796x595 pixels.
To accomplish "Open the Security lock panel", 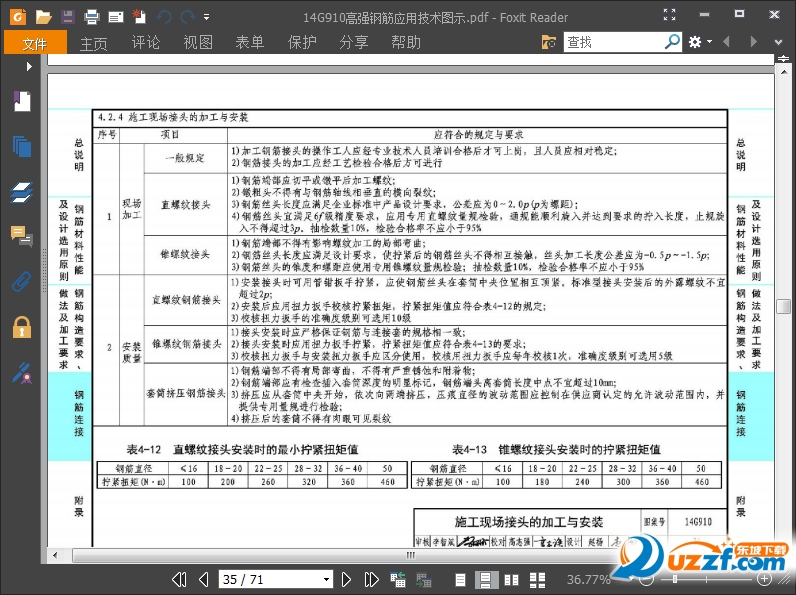I will click(x=22, y=327).
